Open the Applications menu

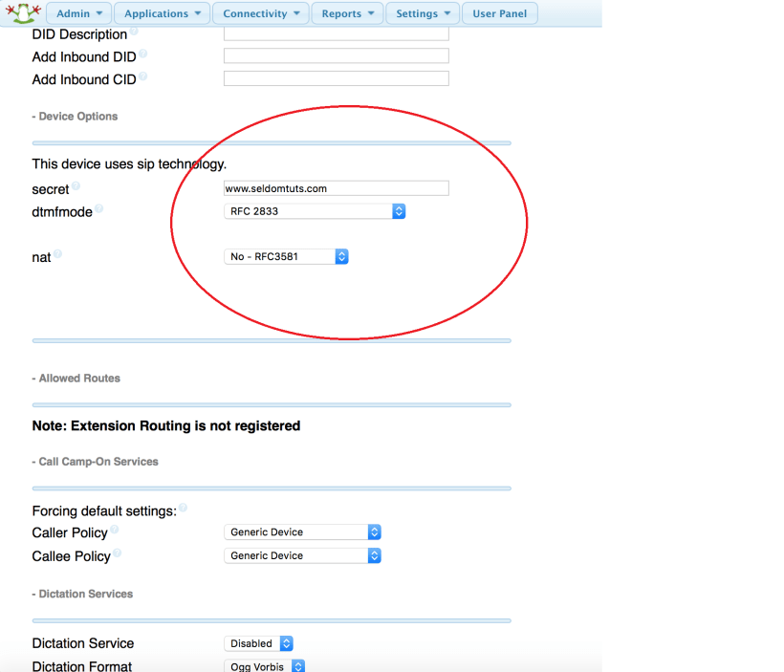click(x=162, y=13)
